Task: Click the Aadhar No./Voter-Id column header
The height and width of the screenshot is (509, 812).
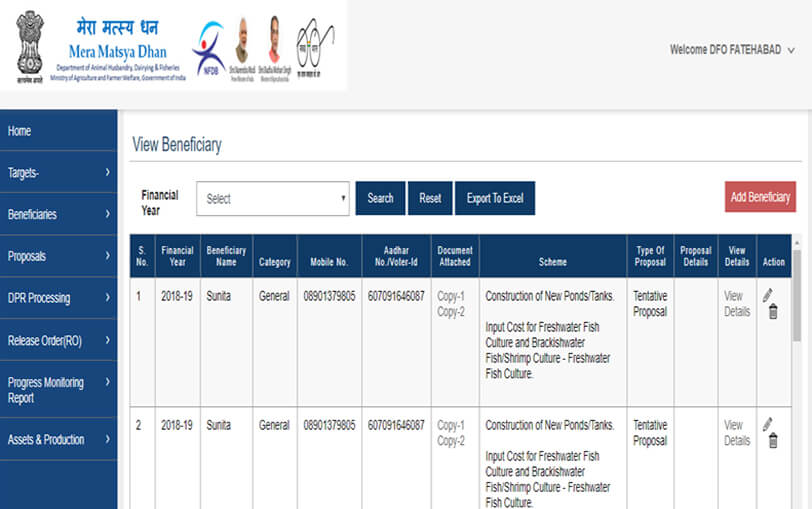Action: pyautogui.click(x=396, y=256)
